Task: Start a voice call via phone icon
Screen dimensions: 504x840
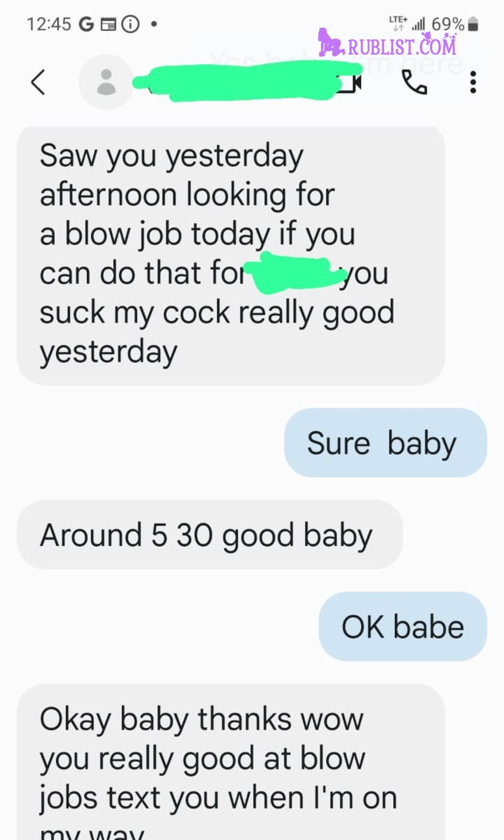Action: coord(414,82)
